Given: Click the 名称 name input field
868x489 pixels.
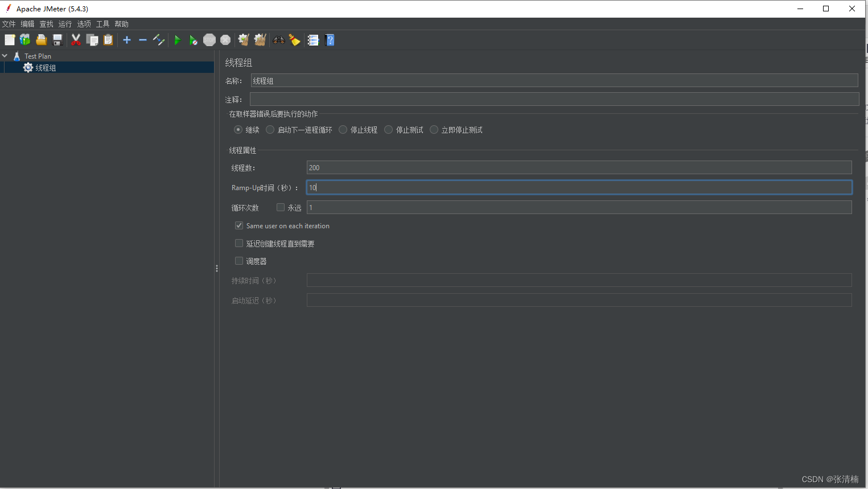Looking at the screenshot, I should click(x=554, y=80).
